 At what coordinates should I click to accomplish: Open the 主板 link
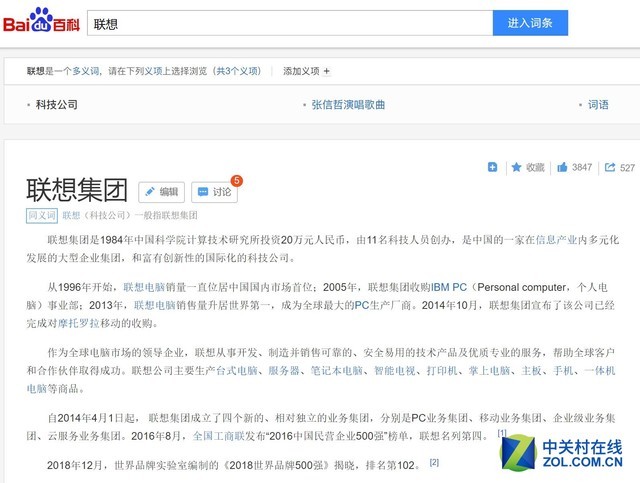[x=531, y=370]
